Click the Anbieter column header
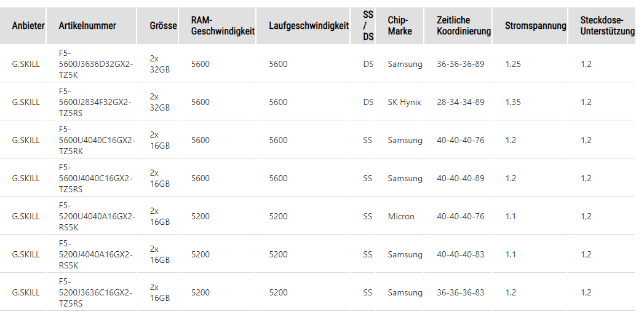This screenshot has height=320, width=644. tap(28, 26)
